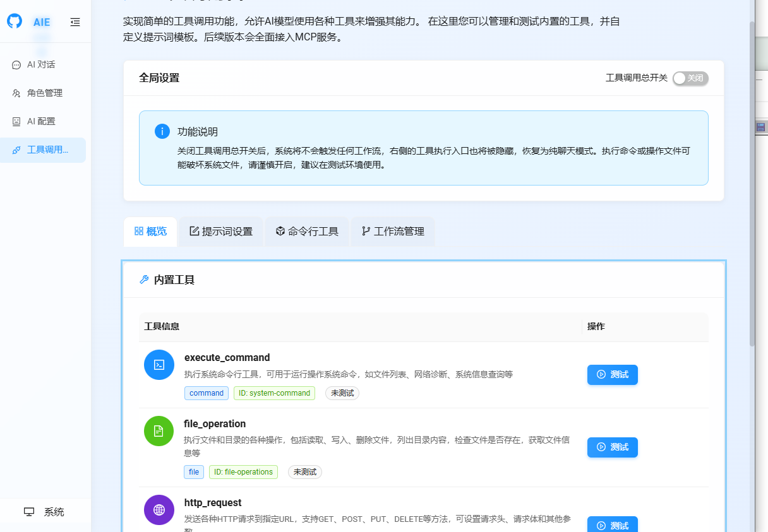Switch to the 概览 tab
Viewport: 768px width, 532px height.
point(150,232)
